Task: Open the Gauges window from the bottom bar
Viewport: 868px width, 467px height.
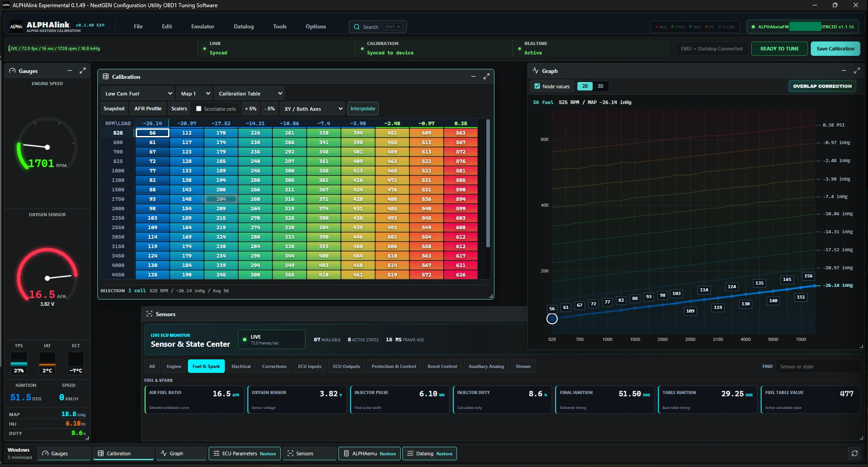Action: tap(64, 453)
